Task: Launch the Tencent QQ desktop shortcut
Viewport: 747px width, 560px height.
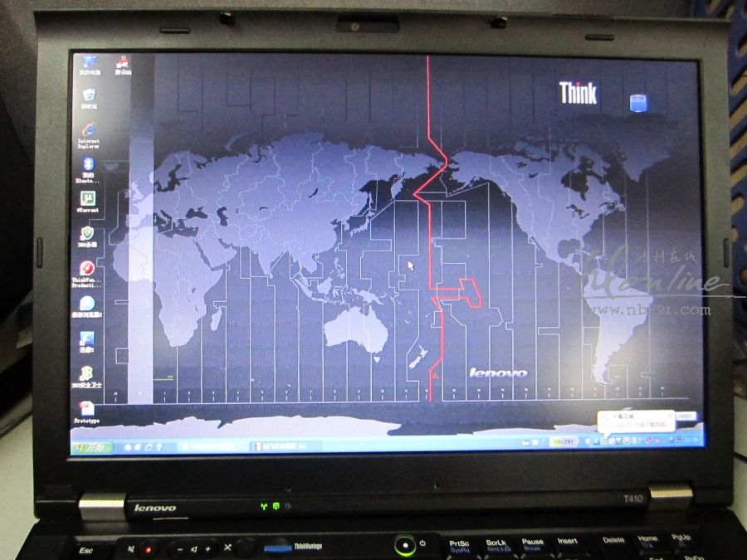Action: point(123,66)
